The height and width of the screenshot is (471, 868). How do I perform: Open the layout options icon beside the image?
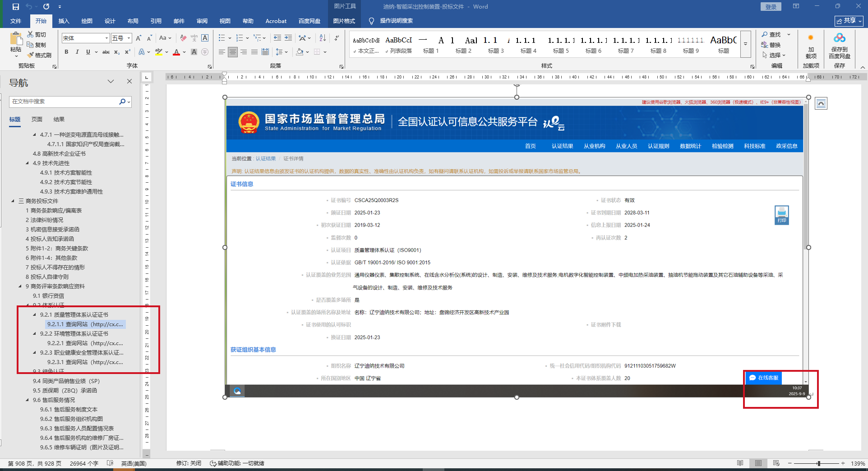click(x=821, y=103)
